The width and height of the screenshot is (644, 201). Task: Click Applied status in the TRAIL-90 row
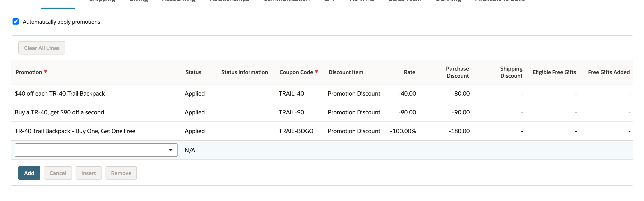point(195,112)
